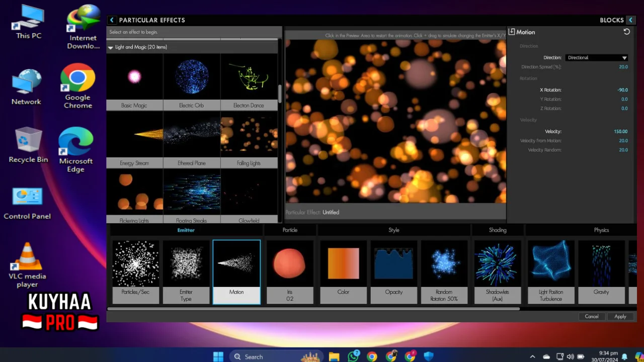Select the Gravity physics block

tap(601, 271)
